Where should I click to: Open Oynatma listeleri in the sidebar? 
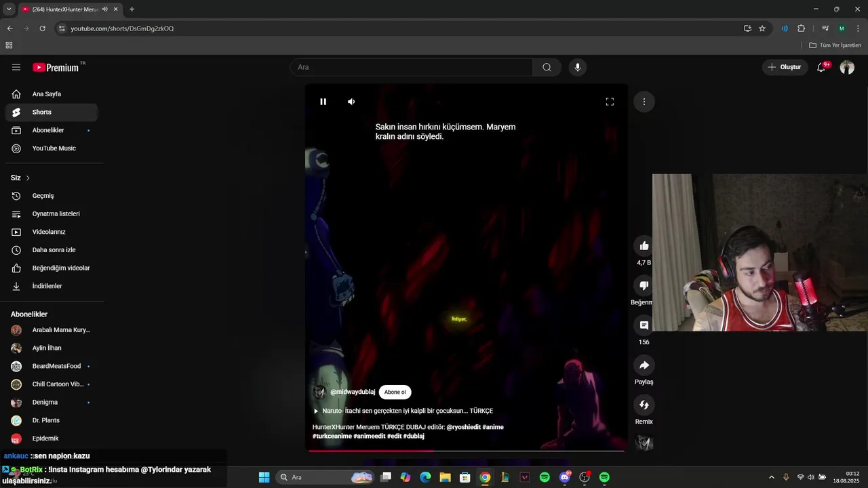(52, 213)
